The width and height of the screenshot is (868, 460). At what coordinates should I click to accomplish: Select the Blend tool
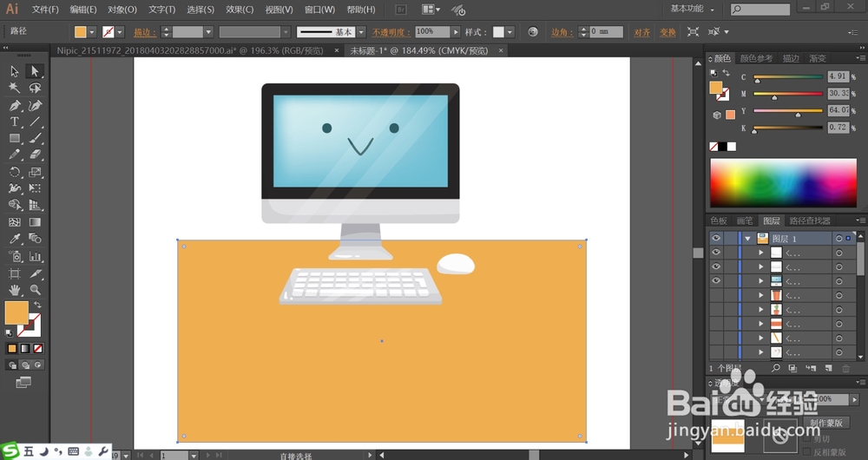(35, 239)
